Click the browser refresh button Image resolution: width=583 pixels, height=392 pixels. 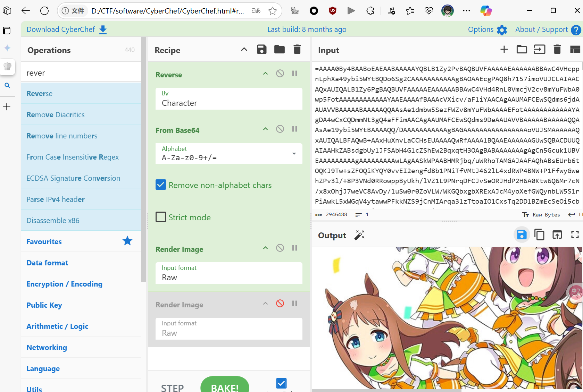pos(44,11)
